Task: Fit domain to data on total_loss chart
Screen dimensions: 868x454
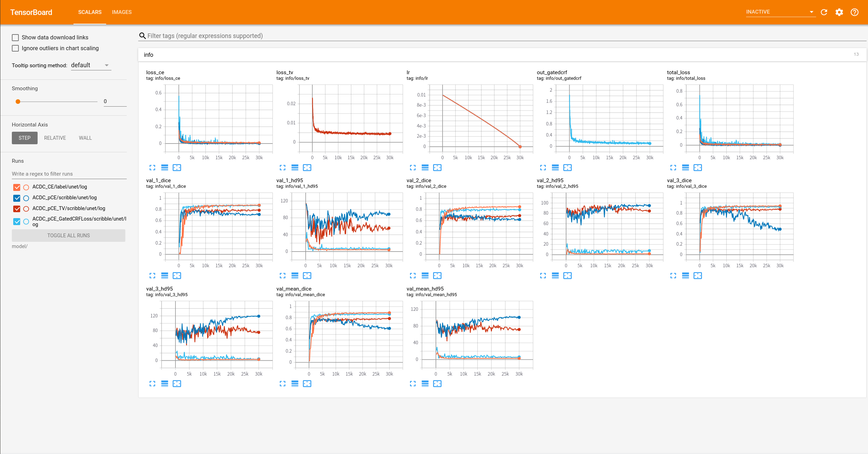Action: click(x=698, y=168)
